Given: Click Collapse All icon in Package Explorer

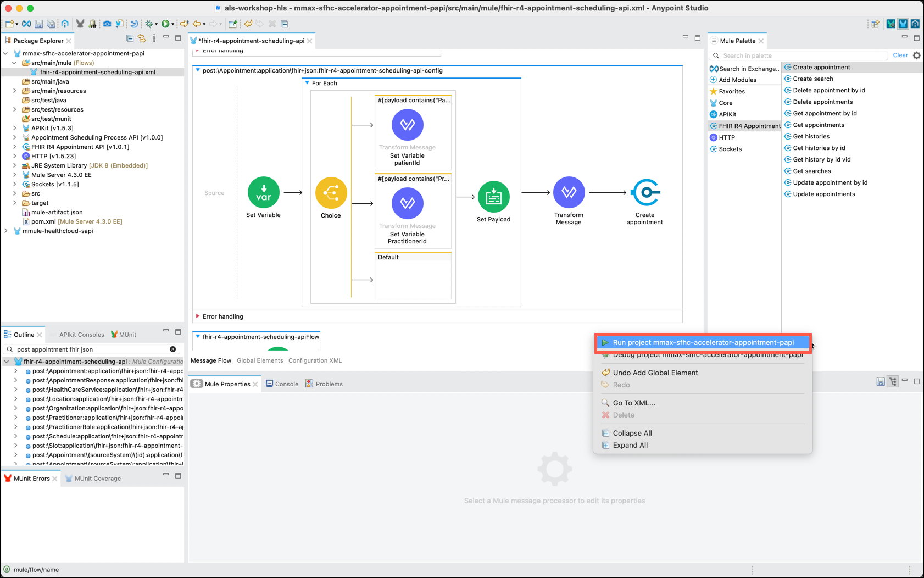Looking at the screenshot, I should (130, 38).
